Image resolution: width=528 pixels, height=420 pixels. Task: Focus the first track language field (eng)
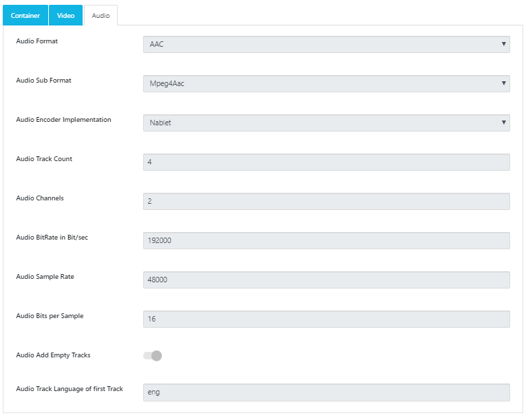tap(326, 392)
